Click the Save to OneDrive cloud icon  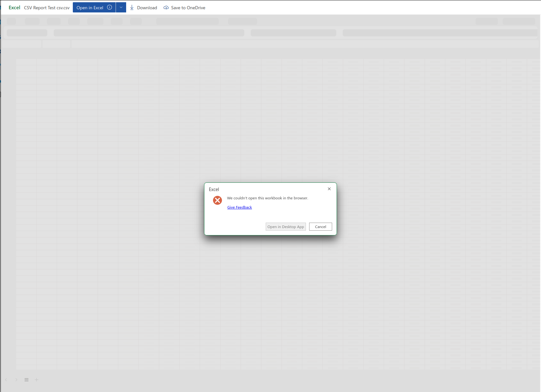coord(166,8)
